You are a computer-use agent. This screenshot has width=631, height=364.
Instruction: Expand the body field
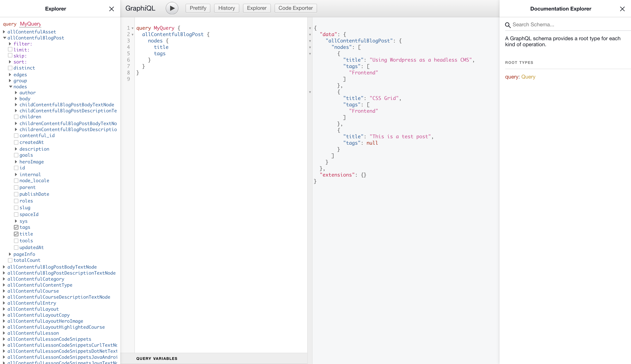[x=16, y=98]
